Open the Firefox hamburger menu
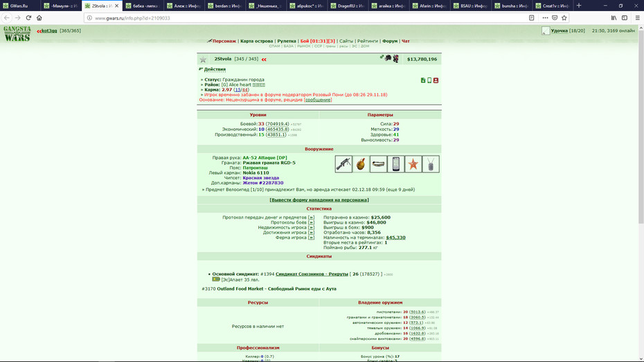The height and width of the screenshot is (362, 644). point(637,17)
